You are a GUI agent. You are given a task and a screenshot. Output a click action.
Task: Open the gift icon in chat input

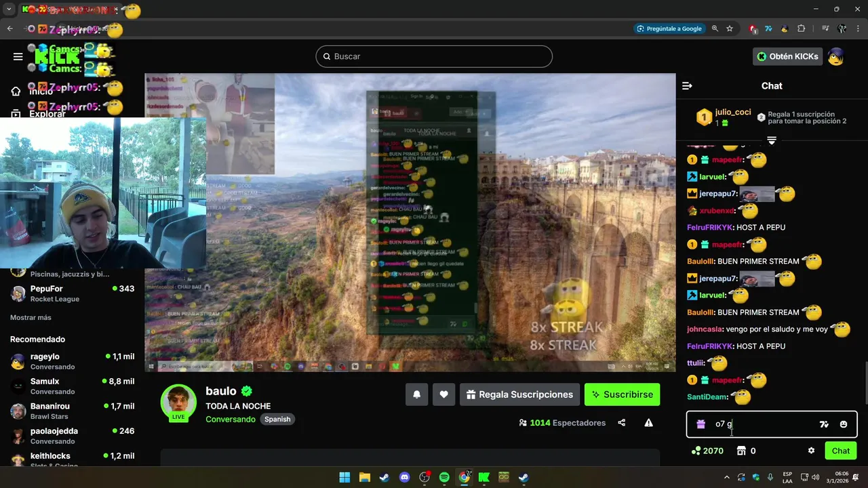coord(701,424)
